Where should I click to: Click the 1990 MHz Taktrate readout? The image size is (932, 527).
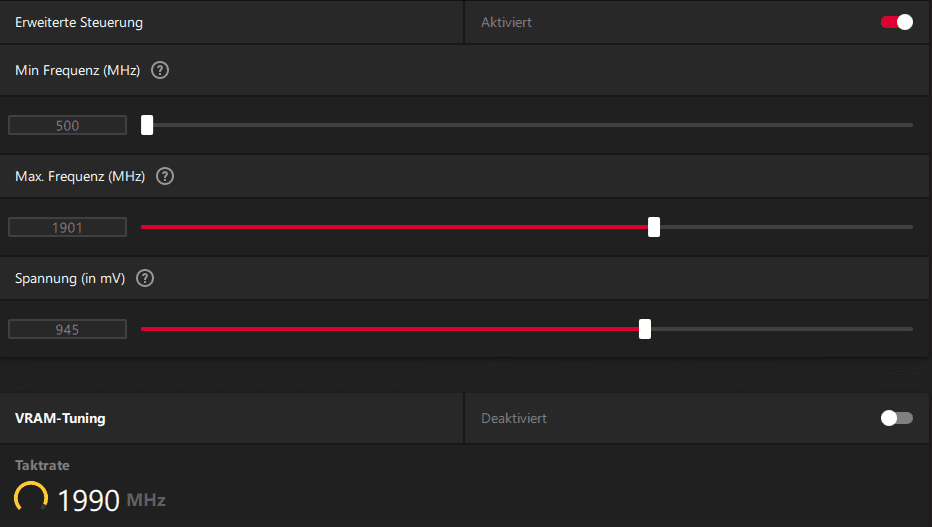tap(111, 500)
